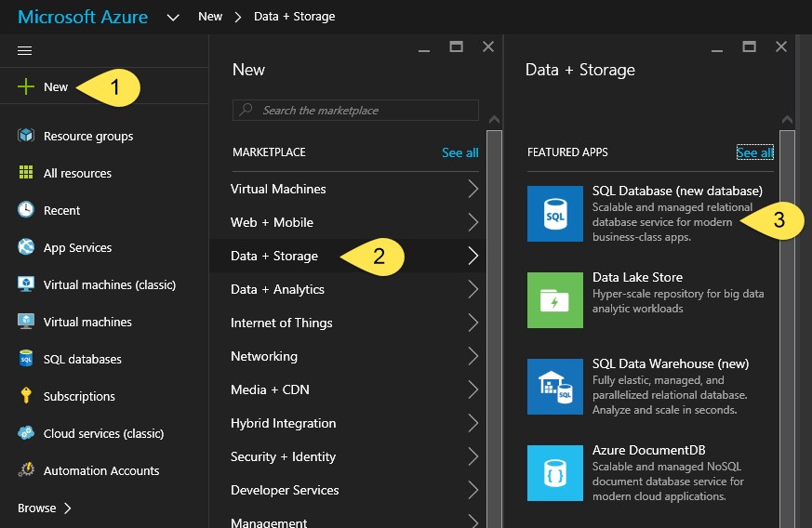This screenshot has width=812, height=528.
Task: Select Internet of Things category
Action: point(353,323)
